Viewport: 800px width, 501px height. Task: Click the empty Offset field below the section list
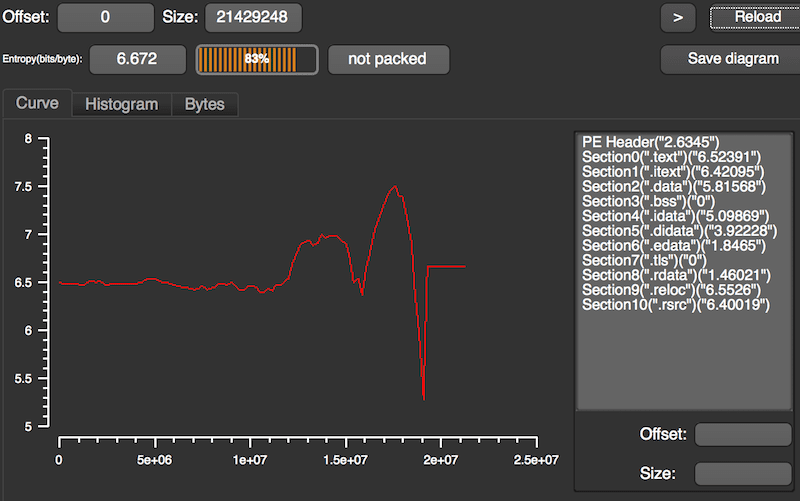pyautogui.click(x=743, y=435)
